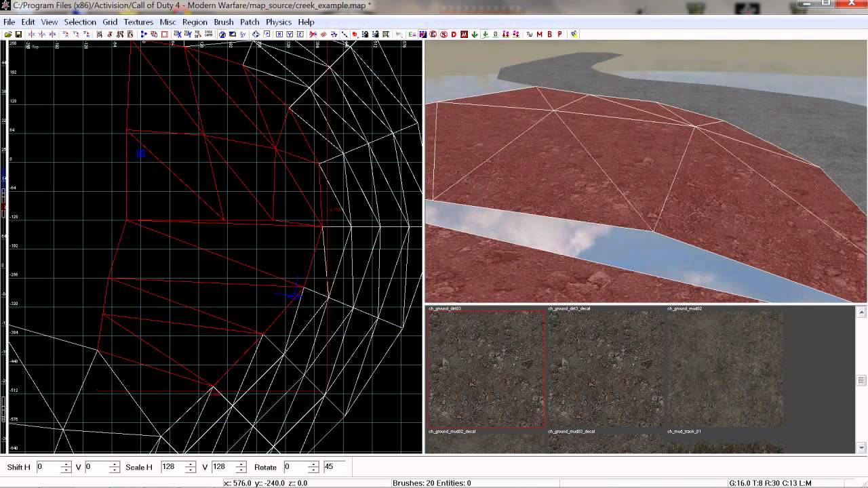The width and height of the screenshot is (868, 488).
Task: Increase Scale V value with up arrow
Action: coord(241,464)
